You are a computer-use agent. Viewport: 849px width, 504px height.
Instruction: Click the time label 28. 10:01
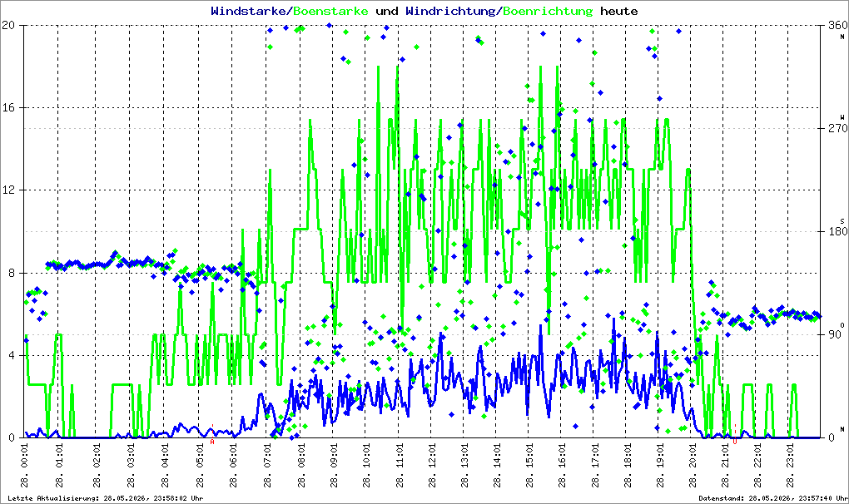point(367,466)
